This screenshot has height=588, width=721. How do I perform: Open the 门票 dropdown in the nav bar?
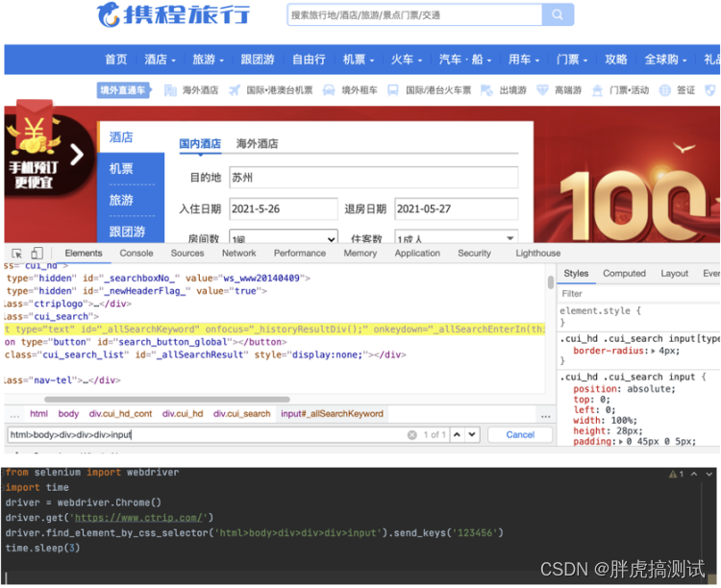572,60
